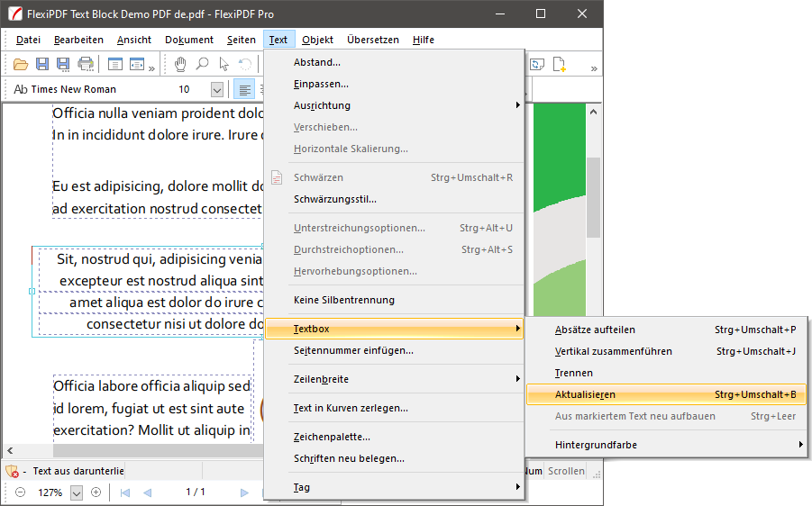Open the Dokument menu
Screen dimensions: 812x506
[x=189, y=40]
